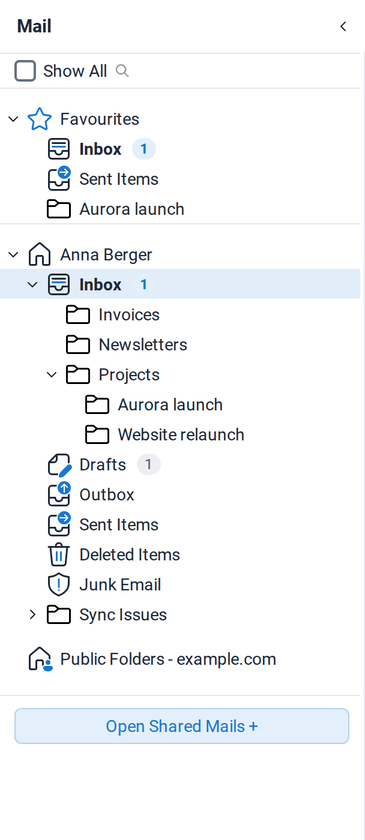
Task: Click the Sync Issues folder icon
Action: pos(59,614)
